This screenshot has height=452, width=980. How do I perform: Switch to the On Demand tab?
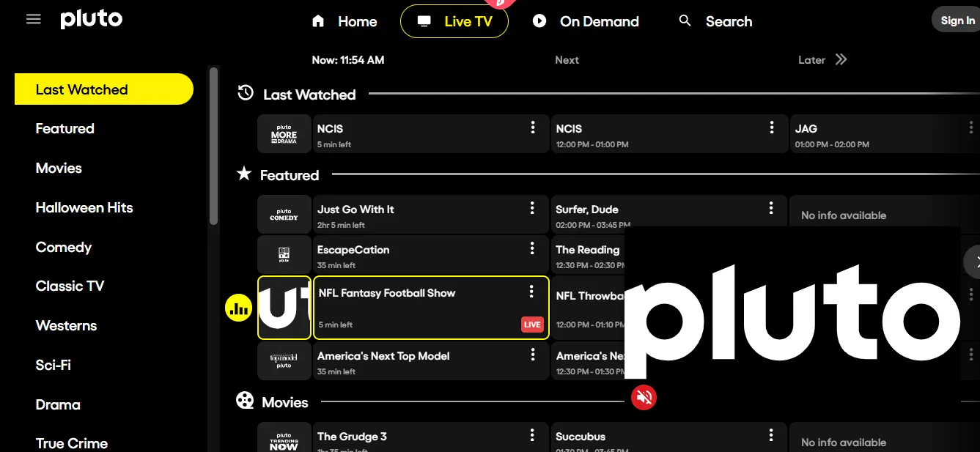[586, 21]
